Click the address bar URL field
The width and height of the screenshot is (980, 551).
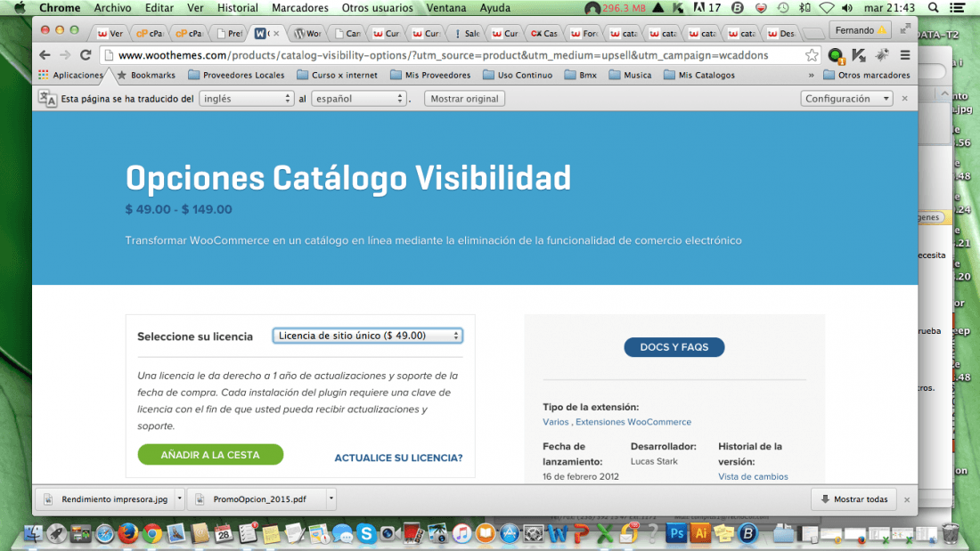[458, 55]
